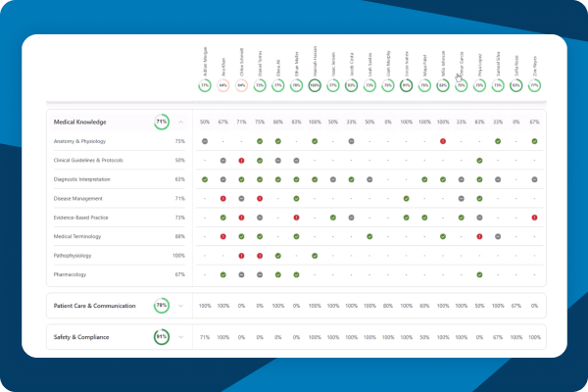Click Priya Lopez's green Pharmacology check
The image size is (588, 392).
[479, 275]
